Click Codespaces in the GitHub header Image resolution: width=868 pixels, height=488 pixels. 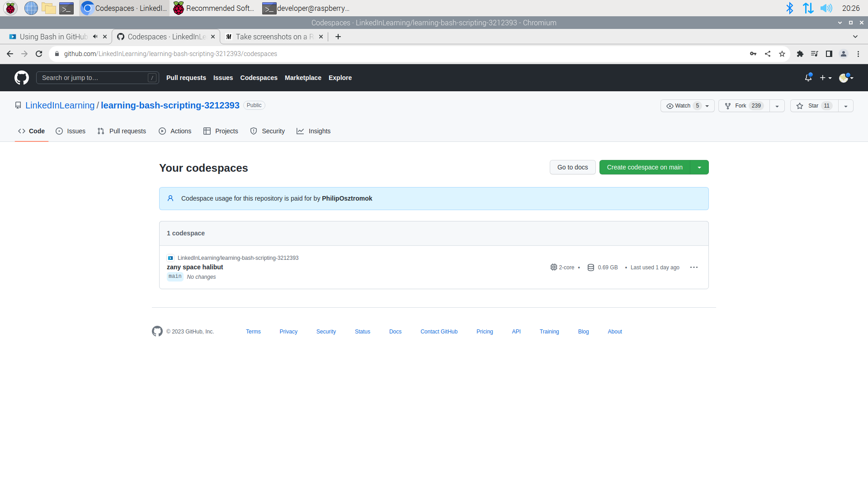(259, 78)
